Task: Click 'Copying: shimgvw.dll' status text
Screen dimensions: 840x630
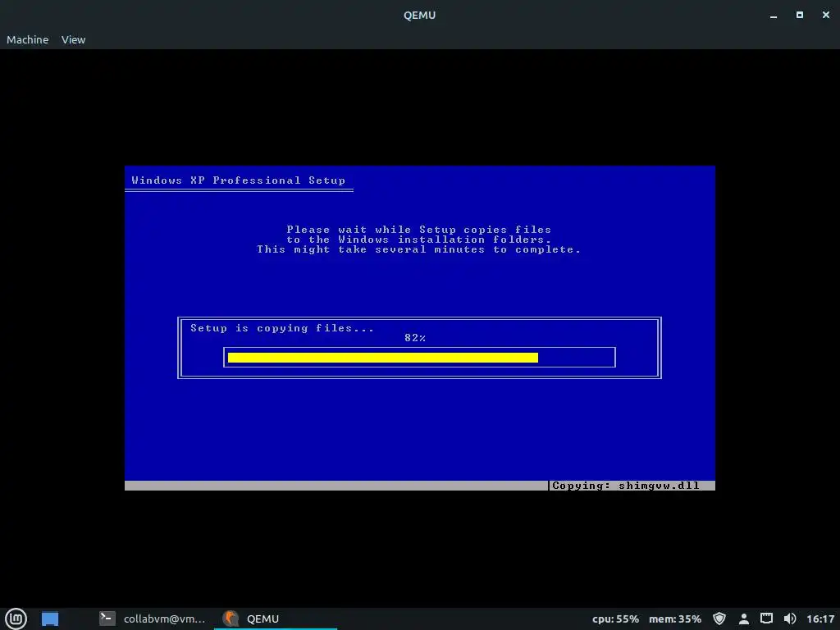Action: 626,486
